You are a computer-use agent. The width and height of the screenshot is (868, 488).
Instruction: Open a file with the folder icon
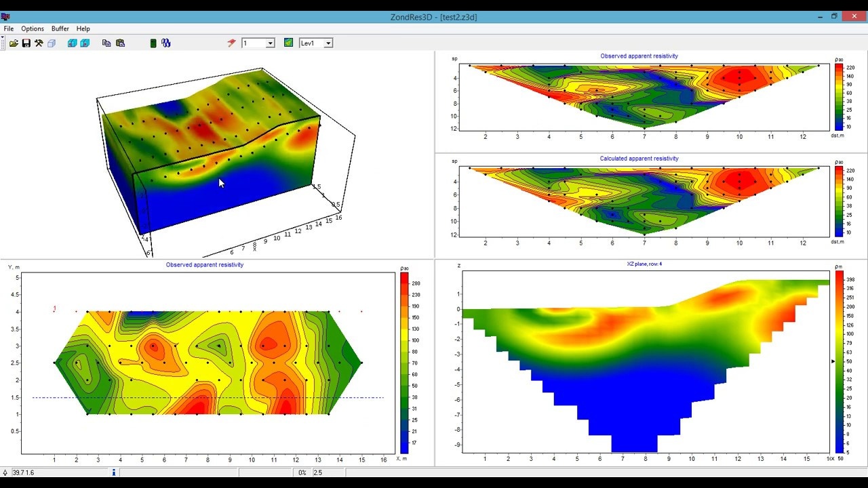[x=14, y=43]
